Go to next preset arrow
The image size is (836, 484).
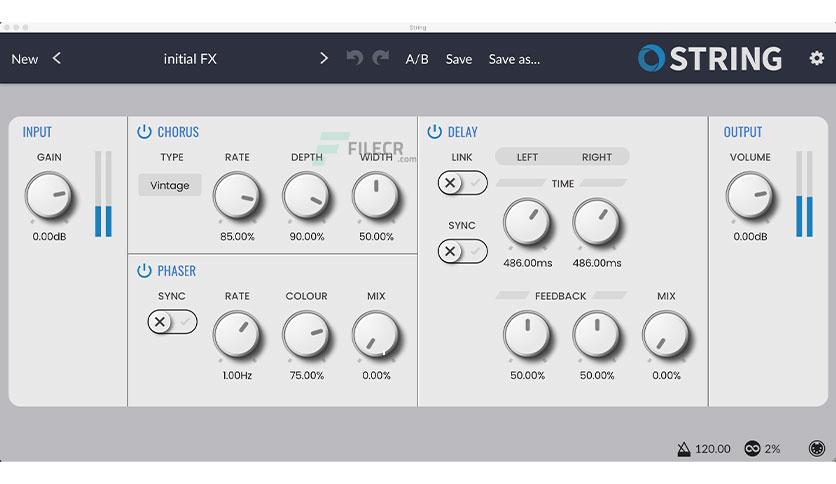pyautogui.click(x=323, y=58)
